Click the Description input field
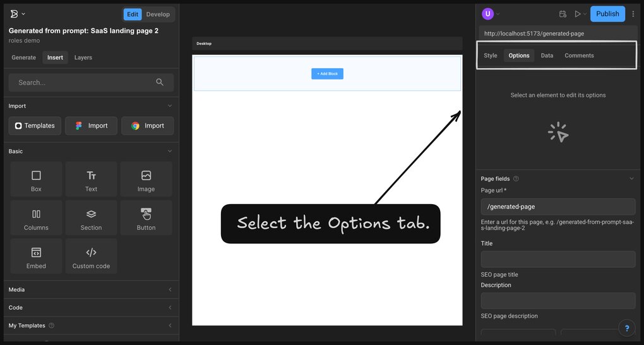 558,301
